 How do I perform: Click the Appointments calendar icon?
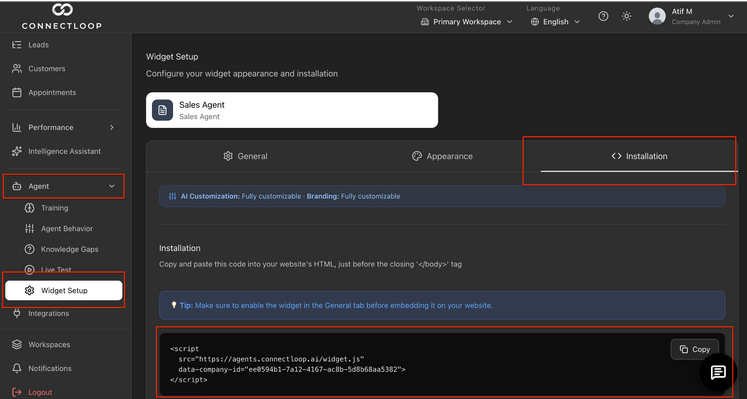point(17,92)
